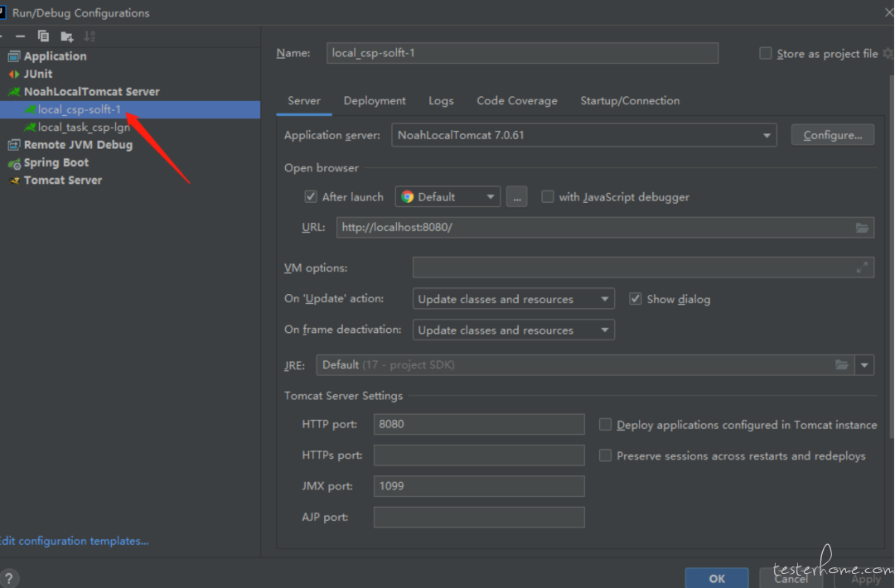Click the JUnit icon in the tree
895x588 pixels.
pyautogui.click(x=14, y=75)
